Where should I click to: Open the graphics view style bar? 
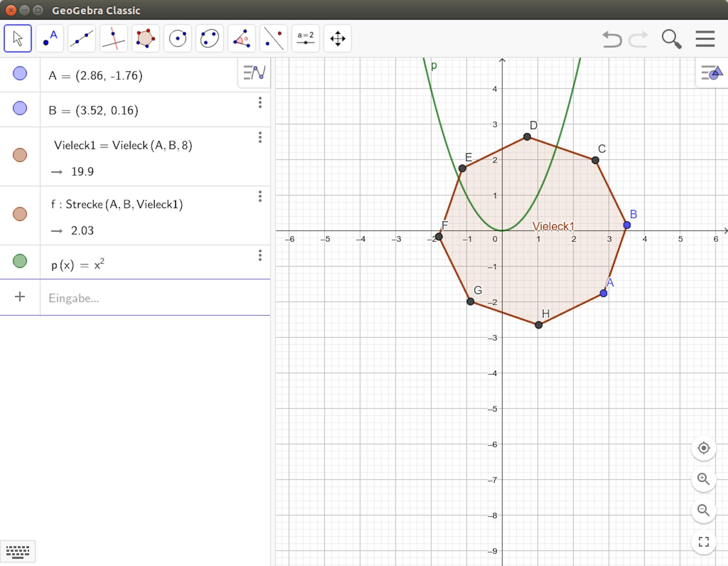click(712, 73)
